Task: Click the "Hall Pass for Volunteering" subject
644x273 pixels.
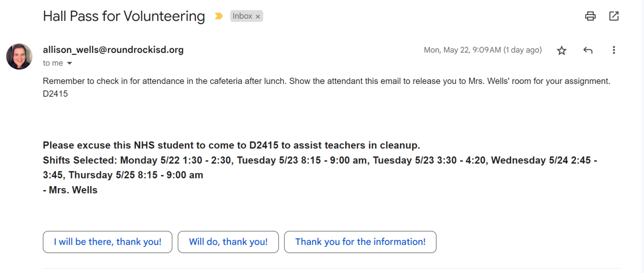Action: 124,16
